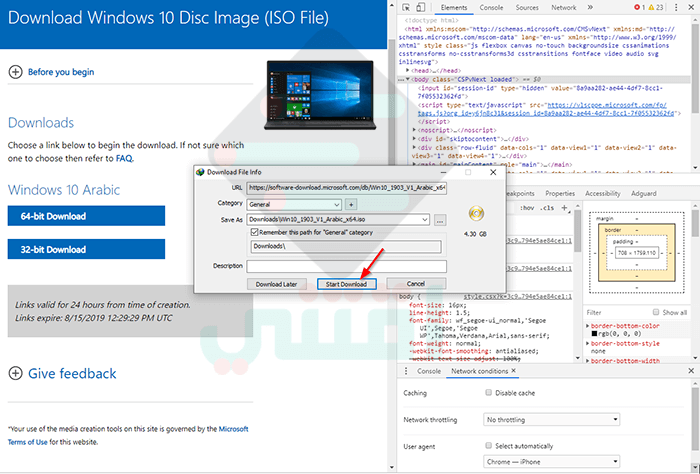The width and height of the screenshot is (700, 474).
Task: Open Network throttling dropdown
Action: (551, 420)
